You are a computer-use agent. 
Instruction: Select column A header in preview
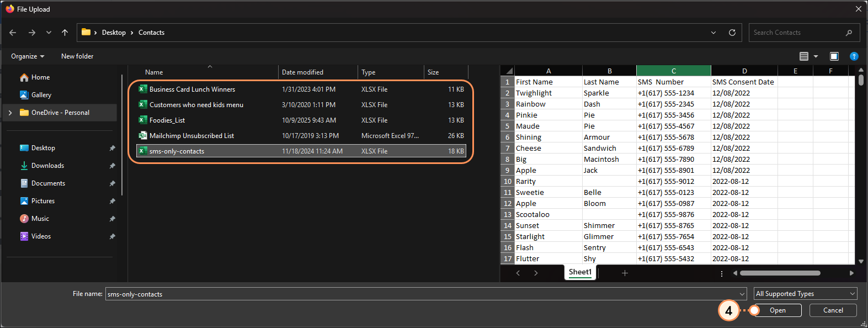549,71
